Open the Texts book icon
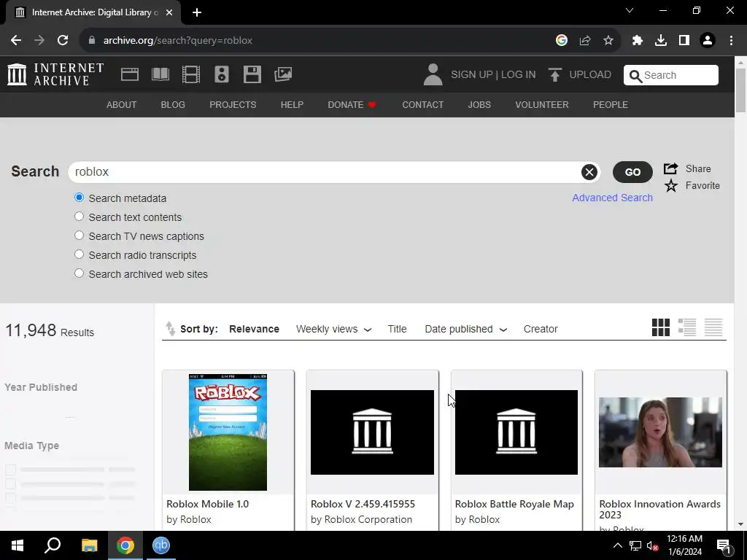The height and width of the screenshot is (560, 747). [160, 74]
